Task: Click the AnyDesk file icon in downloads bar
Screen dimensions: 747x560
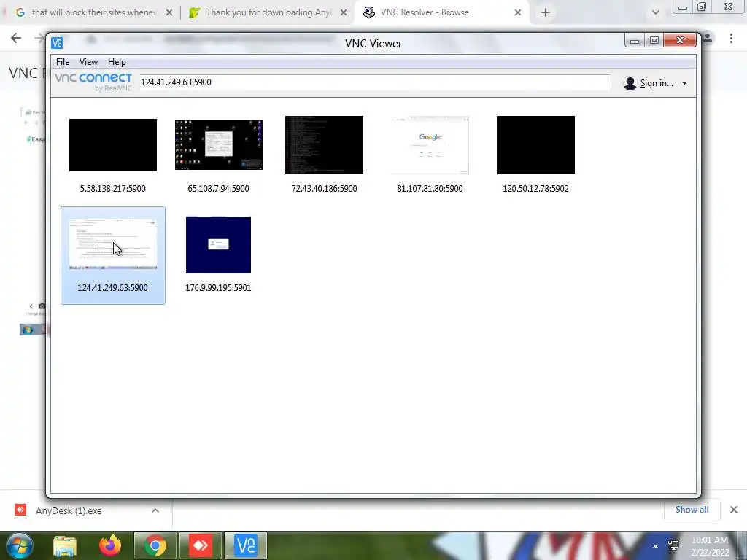Action: pos(20,510)
